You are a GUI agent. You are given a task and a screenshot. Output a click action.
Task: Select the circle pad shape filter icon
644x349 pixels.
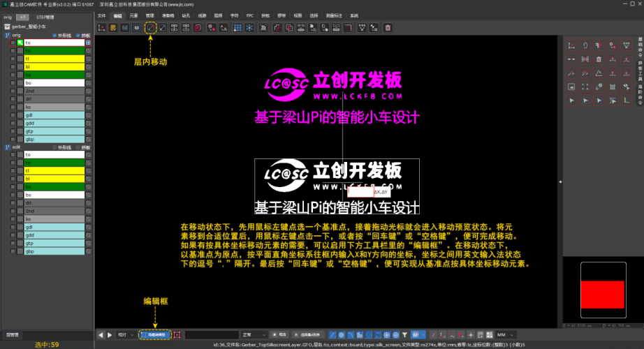pos(342,335)
